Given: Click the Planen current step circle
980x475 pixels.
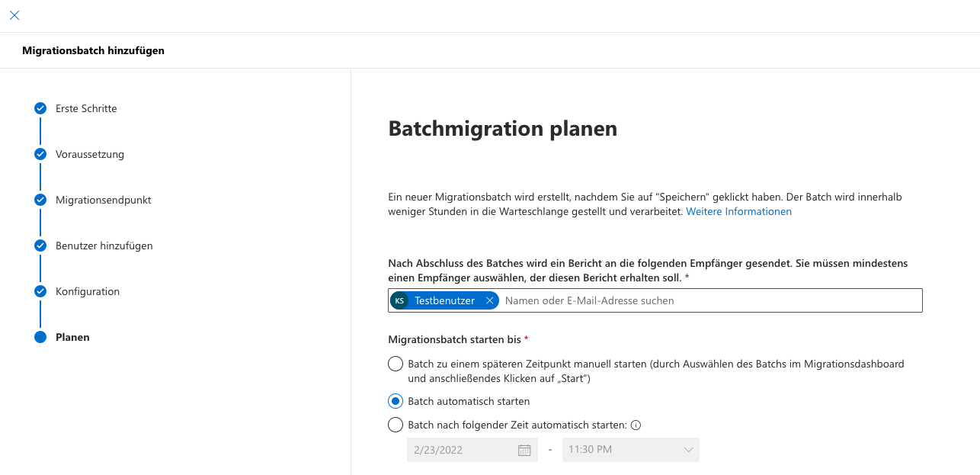Looking at the screenshot, I should coord(40,337).
